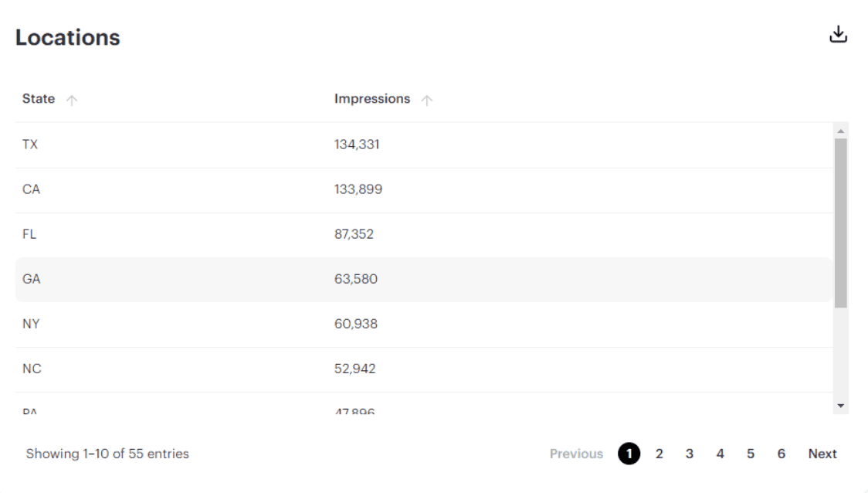The width and height of the screenshot is (868, 493).
Task: Click the download icon beside Locations
Action: click(838, 35)
